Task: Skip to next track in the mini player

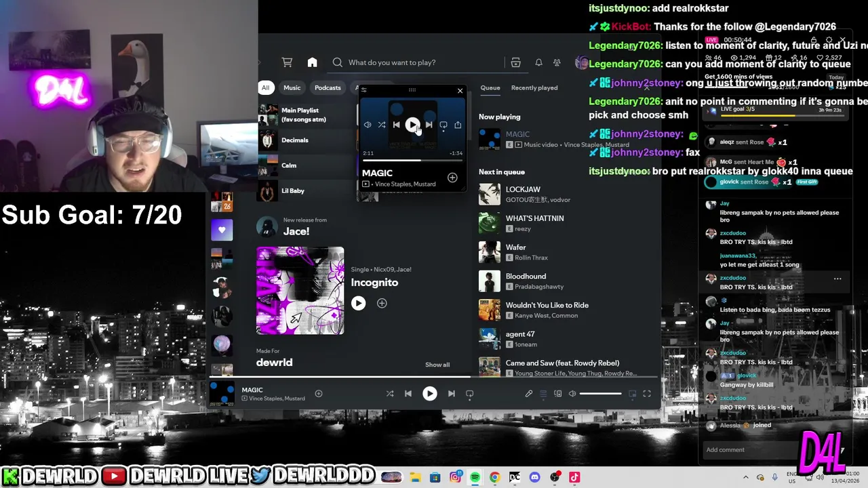Action: coord(429,125)
